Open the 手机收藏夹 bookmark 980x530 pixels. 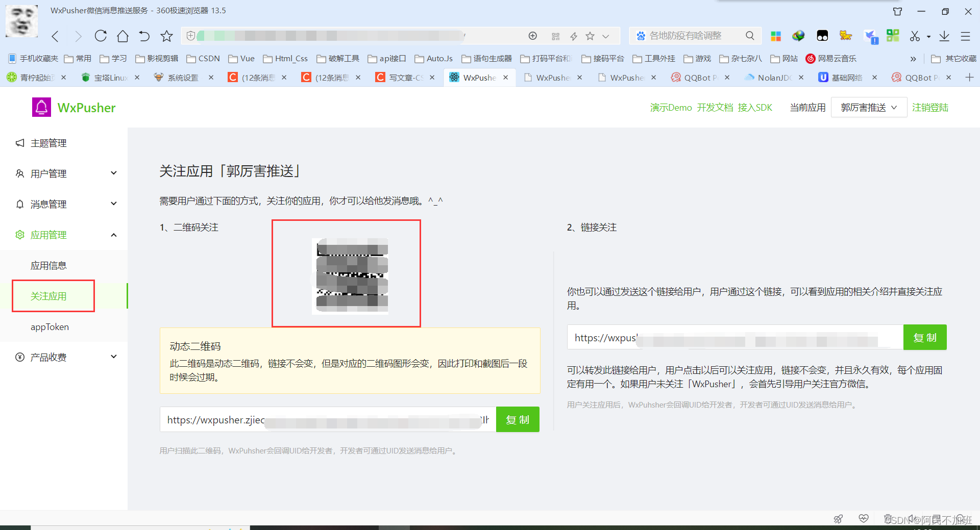coord(33,59)
